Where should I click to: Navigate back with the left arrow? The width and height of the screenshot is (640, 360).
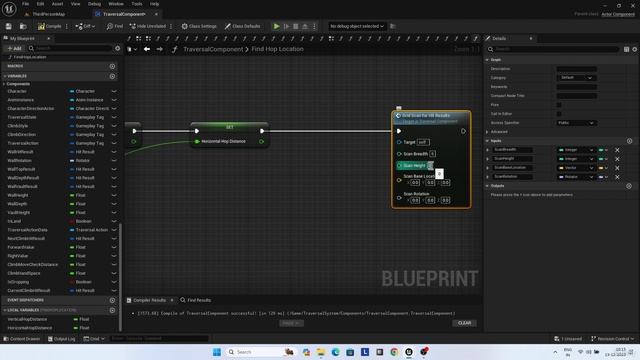pos(147,49)
